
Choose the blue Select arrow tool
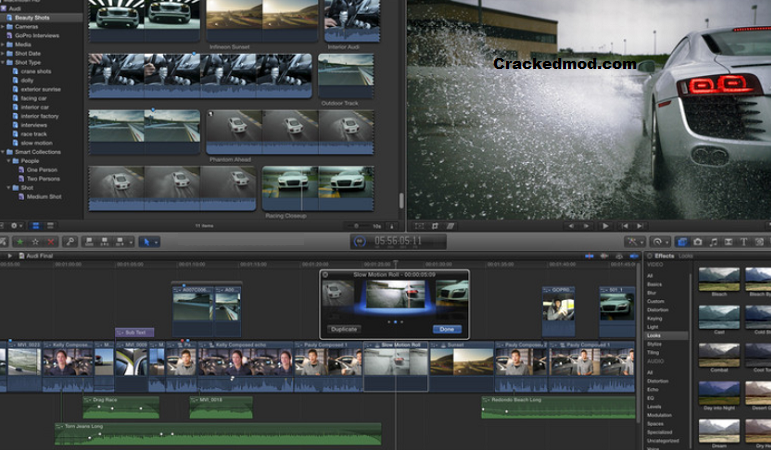pos(146,241)
